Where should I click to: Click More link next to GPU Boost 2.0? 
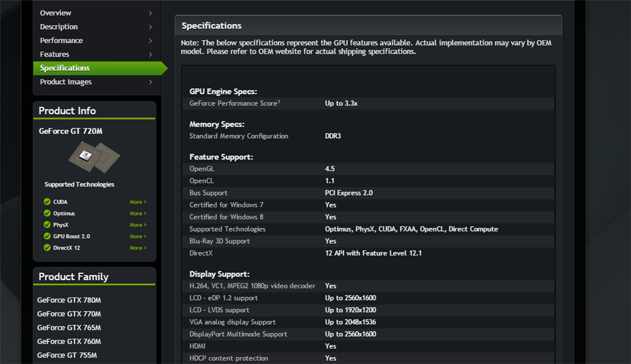pyautogui.click(x=137, y=236)
